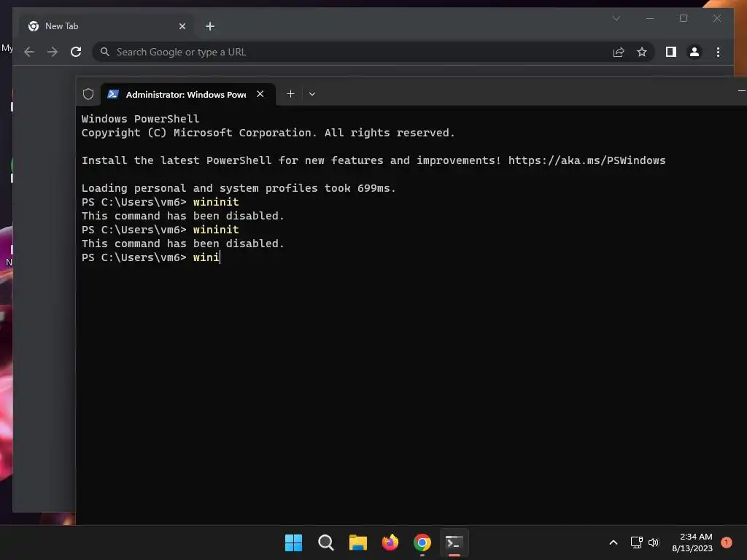Click 'Copyright (C) Microsoft Corporation' line
The height and width of the screenshot is (560, 747).
pos(268,133)
